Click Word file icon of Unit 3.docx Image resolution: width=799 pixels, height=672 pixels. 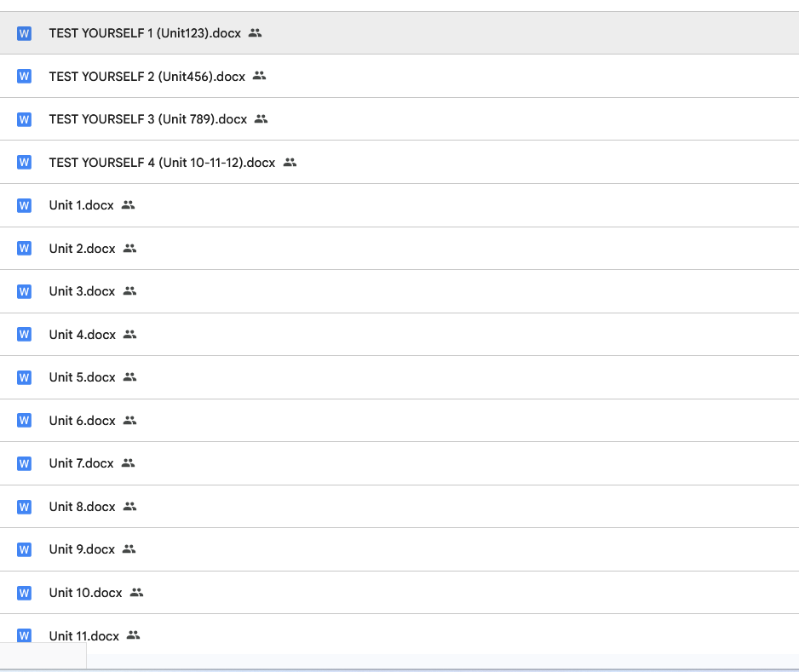point(24,291)
